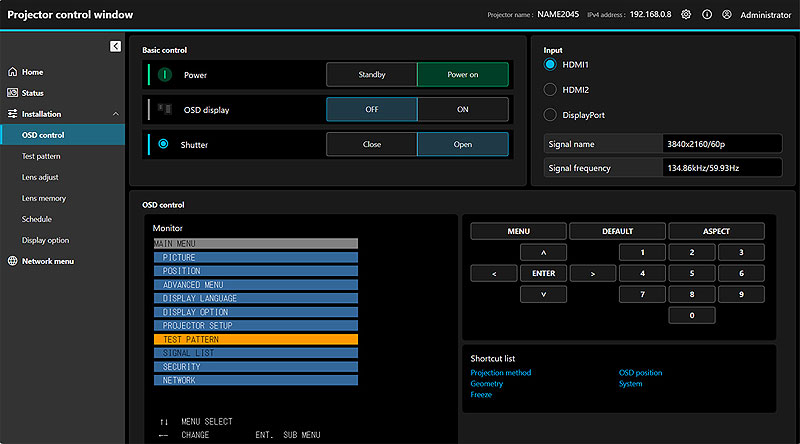This screenshot has height=444, width=800.
Task: Click the Network menu globe icon
Action: coord(13,261)
